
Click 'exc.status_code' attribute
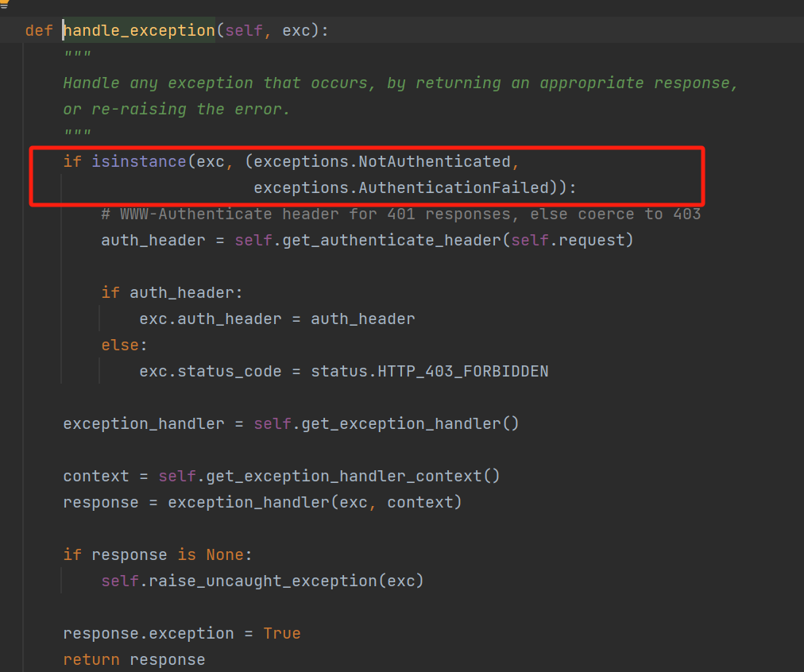pyautogui.click(x=211, y=372)
